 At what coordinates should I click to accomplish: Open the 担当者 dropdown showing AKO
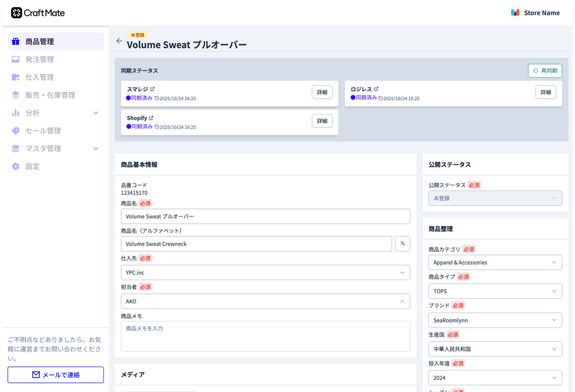tap(265, 301)
